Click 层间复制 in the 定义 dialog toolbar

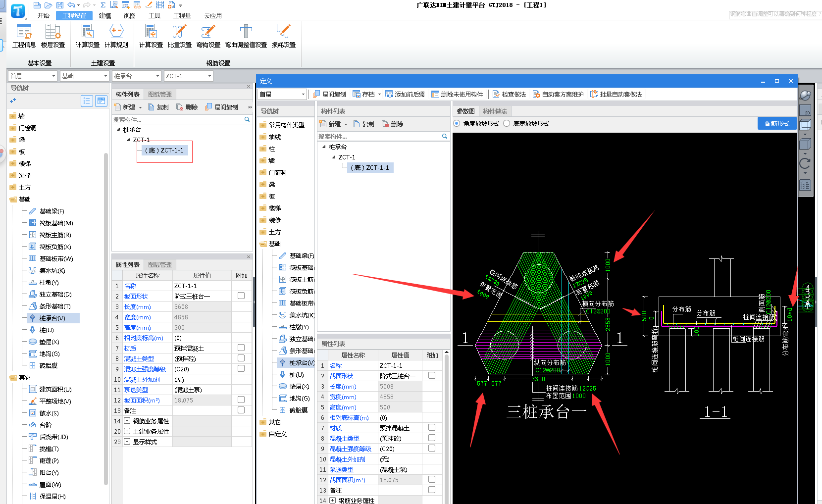pyautogui.click(x=329, y=94)
